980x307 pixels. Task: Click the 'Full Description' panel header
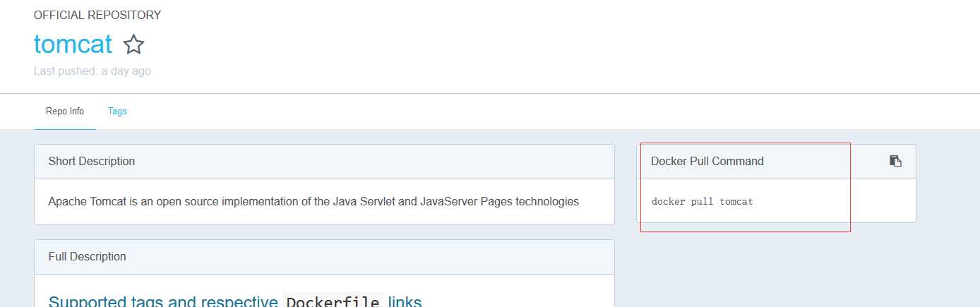click(x=324, y=257)
